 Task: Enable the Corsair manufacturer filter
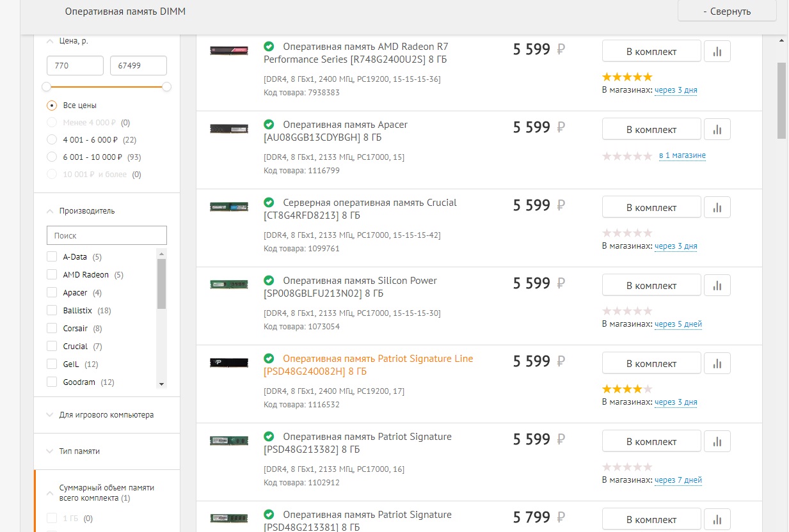[52, 329]
